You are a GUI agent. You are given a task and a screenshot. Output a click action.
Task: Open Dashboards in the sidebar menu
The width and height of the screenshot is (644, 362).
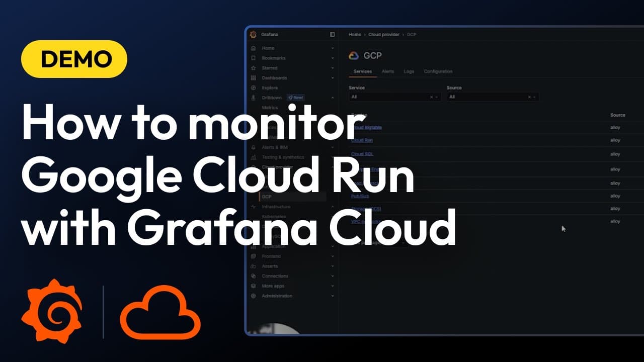pyautogui.click(x=274, y=78)
